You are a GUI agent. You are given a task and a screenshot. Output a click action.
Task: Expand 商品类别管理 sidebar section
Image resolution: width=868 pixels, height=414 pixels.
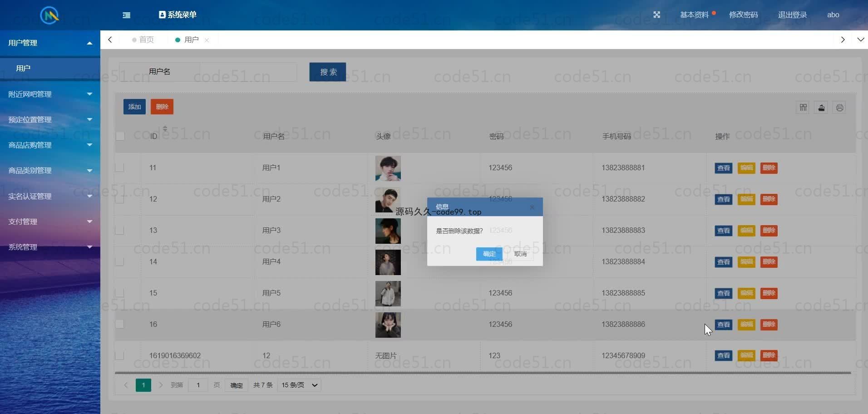coord(50,170)
